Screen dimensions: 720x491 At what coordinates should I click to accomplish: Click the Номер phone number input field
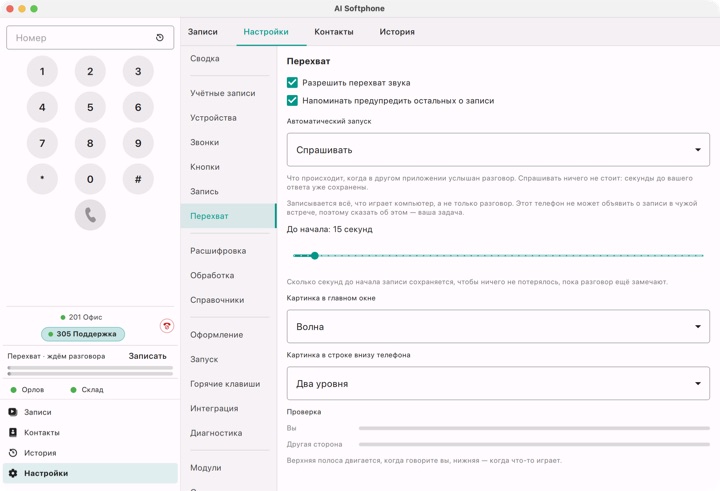tap(90, 38)
